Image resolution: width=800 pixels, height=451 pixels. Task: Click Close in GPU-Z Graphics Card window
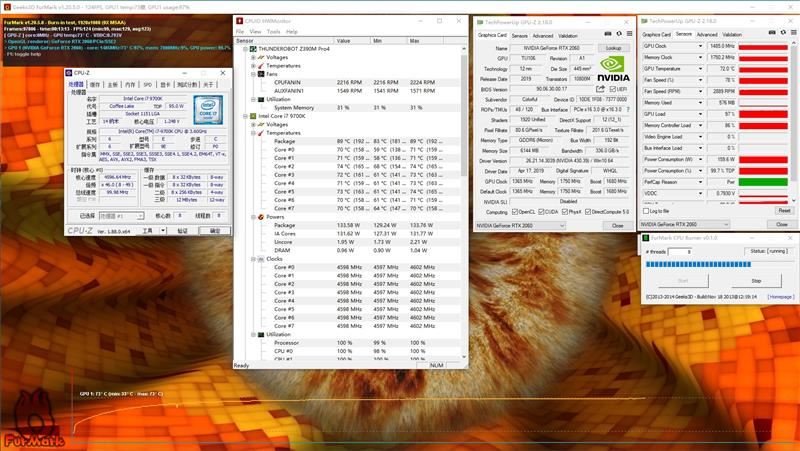tap(617, 225)
